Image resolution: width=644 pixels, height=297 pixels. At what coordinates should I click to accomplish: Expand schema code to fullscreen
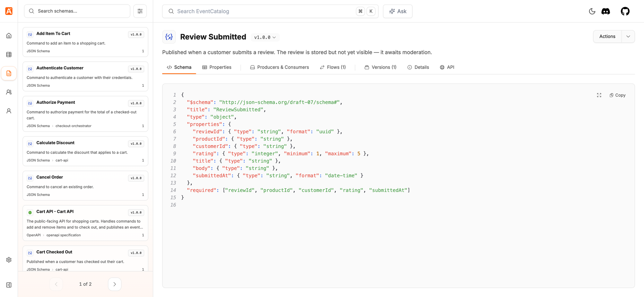[599, 95]
